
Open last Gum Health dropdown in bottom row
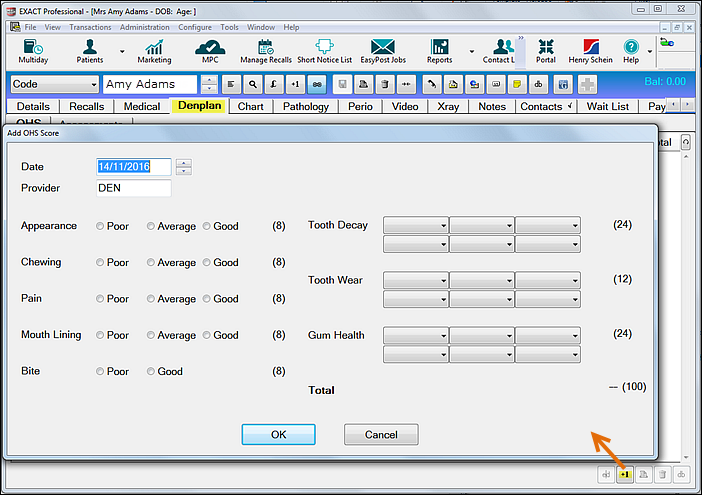[x=548, y=354]
